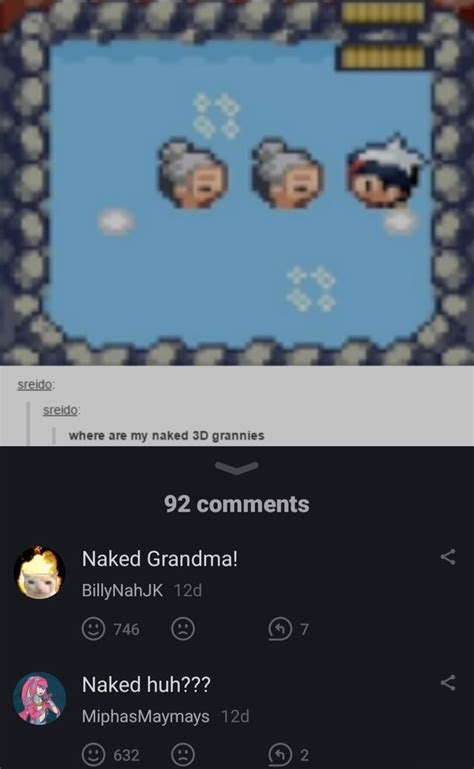Open the BillyNahJK username profile
Viewport: 474px width, 769px height.
click(x=122, y=590)
